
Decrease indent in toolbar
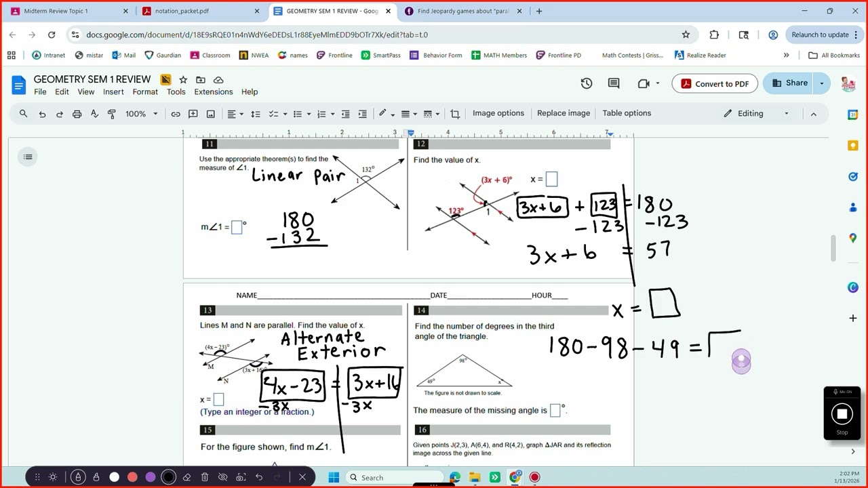tap(345, 114)
